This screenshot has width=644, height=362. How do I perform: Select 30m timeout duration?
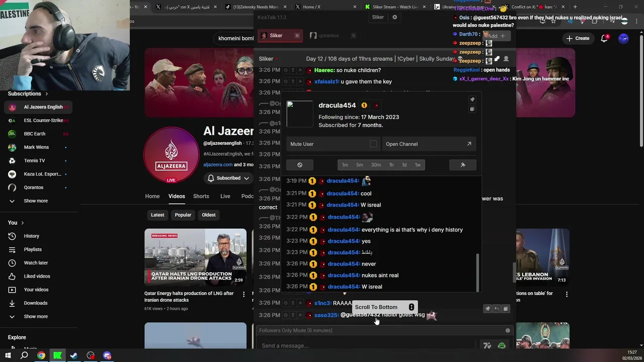point(376,165)
